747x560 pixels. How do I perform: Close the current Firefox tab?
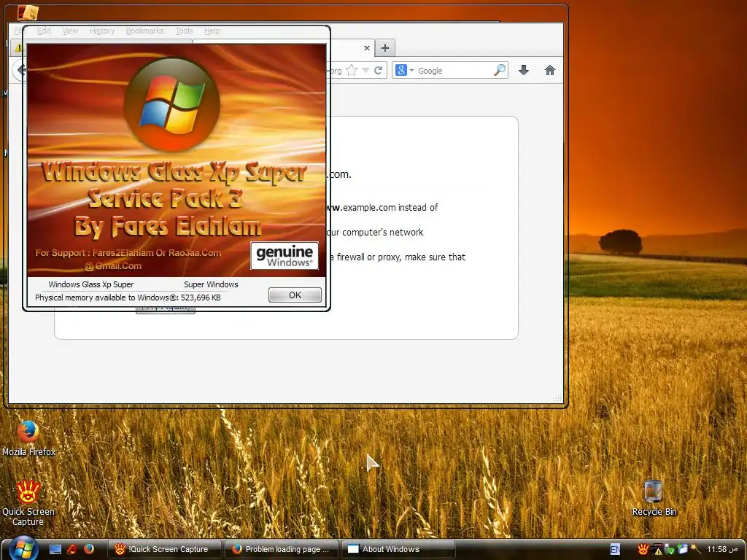[x=366, y=47]
